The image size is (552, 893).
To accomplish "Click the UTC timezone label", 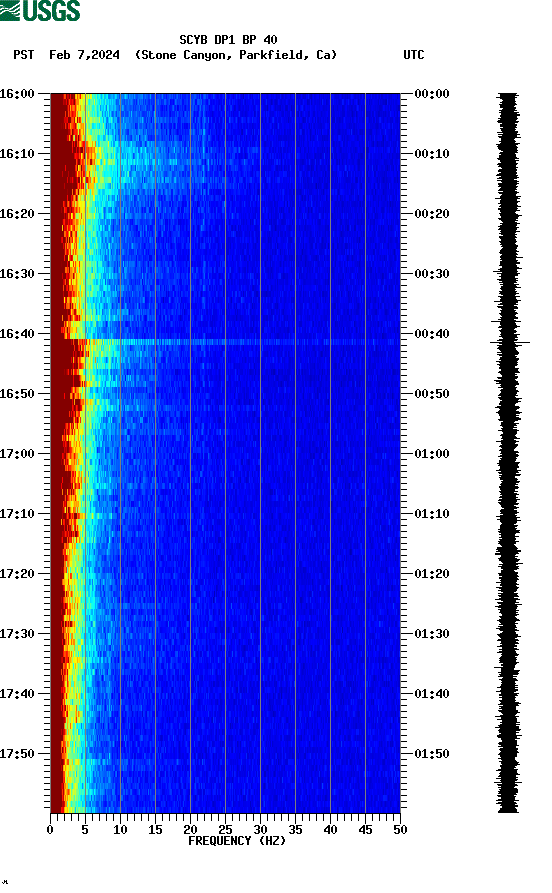I will click(x=414, y=55).
